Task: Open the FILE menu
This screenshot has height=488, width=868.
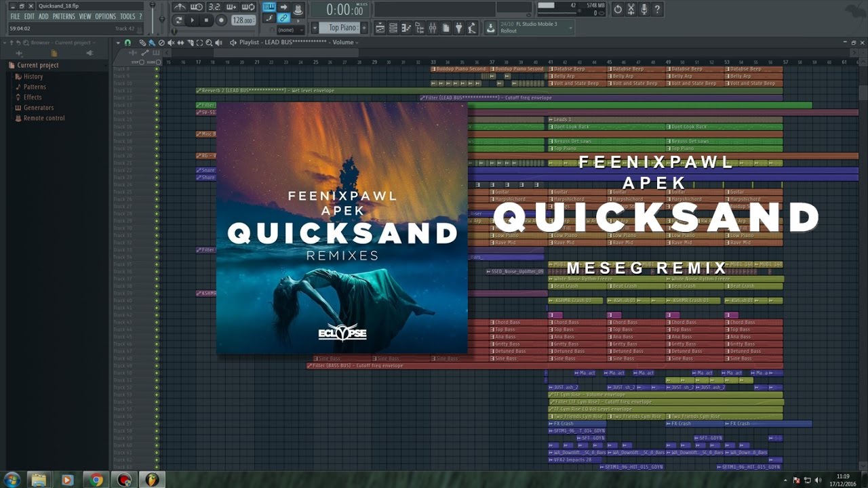Action: coord(15,16)
